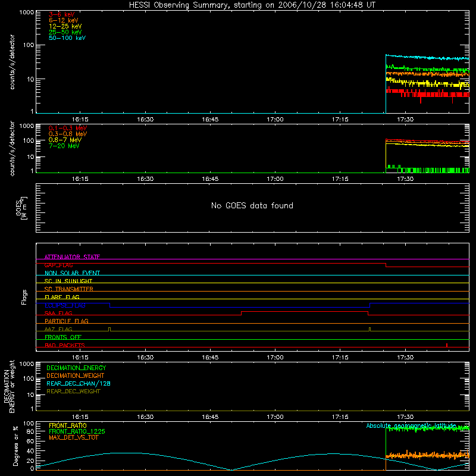Click the Degrees or % axis label
The width and height of the screenshot is (476, 476).
[x=15, y=446]
